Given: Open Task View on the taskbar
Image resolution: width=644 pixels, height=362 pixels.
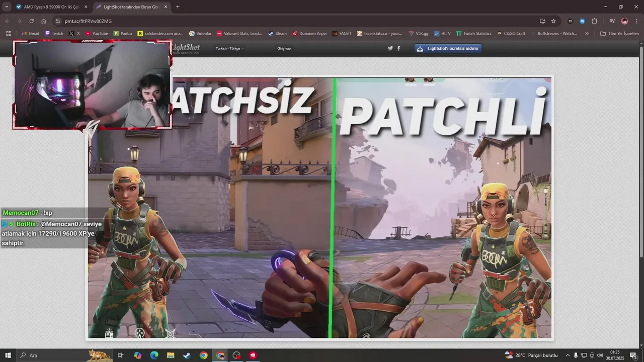Looking at the screenshot, I should coord(120,355).
